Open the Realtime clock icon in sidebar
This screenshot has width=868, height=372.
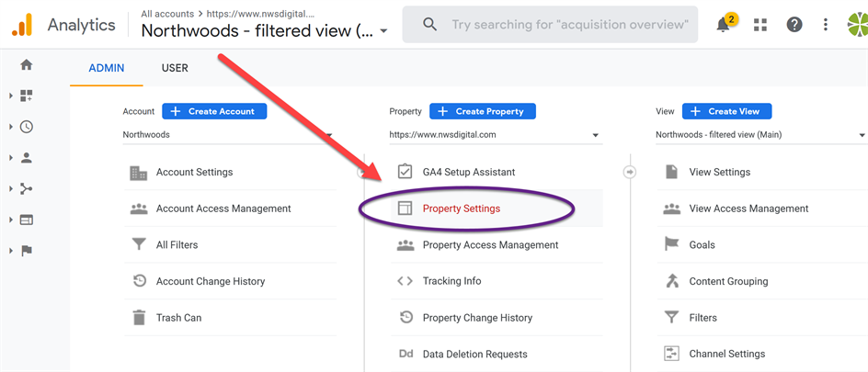click(x=26, y=127)
